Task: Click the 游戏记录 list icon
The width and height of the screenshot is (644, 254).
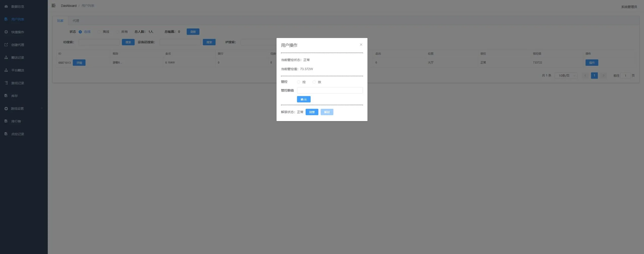Action: pyautogui.click(x=6, y=83)
